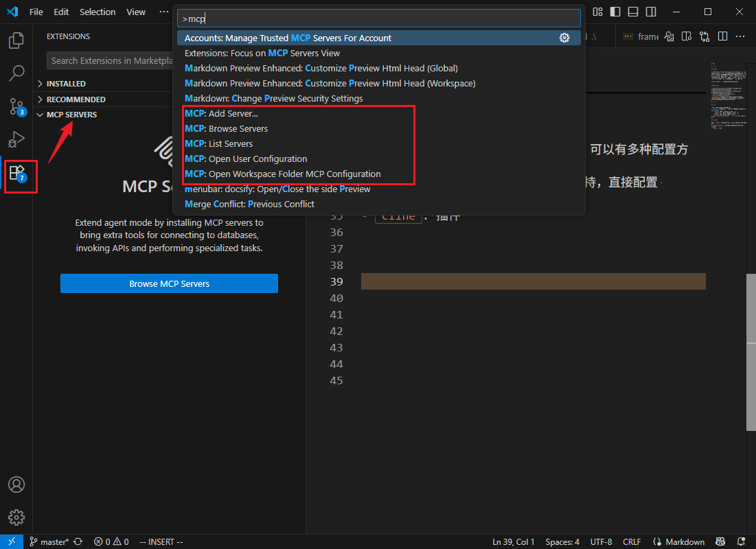Image resolution: width=756 pixels, height=549 pixels.
Task: Open Copilot status icon in status bar
Action: pyautogui.click(x=720, y=541)
